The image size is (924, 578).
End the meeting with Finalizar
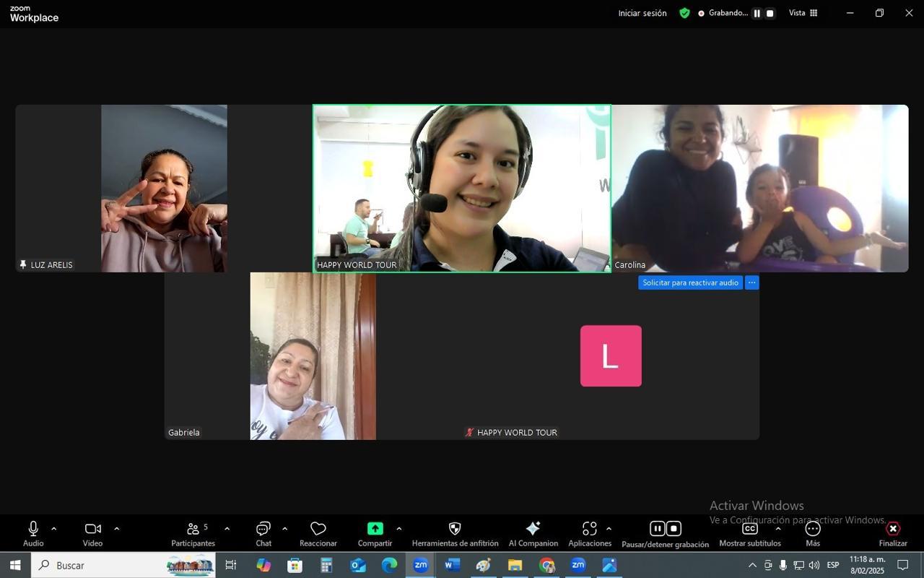click(x=893, y=533)
